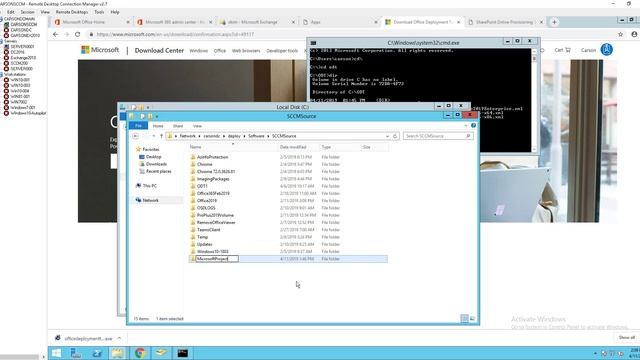Click the Microsoft logo
Viewport: 640px width, 360px height.
click(x=100, y=50)
